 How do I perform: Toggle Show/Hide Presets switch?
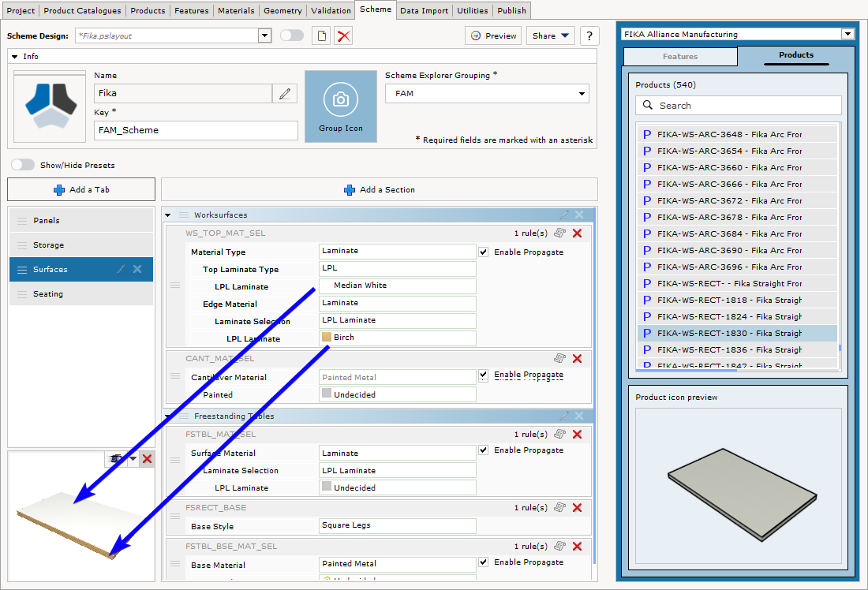point(23,165)
